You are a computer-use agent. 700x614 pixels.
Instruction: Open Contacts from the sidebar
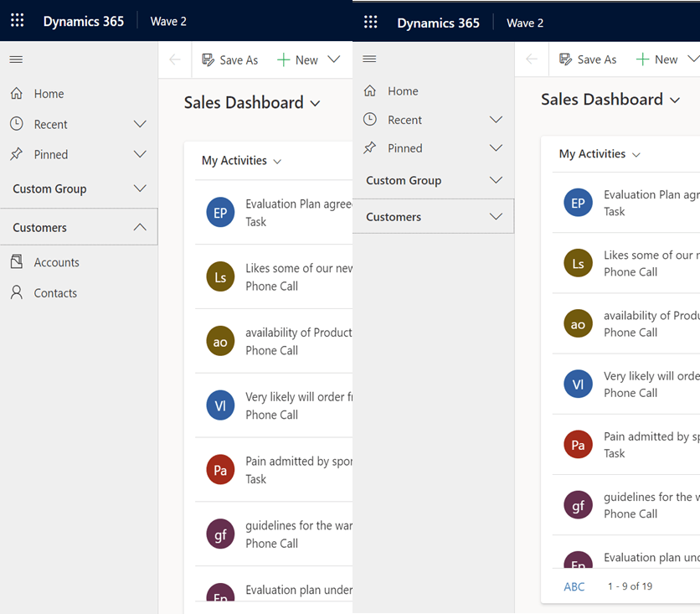pos(55,293)
